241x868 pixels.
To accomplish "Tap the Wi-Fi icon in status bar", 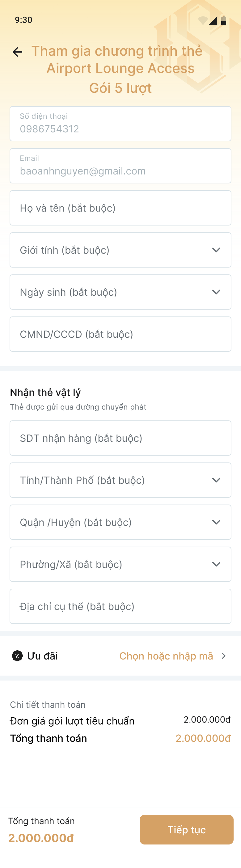I will [x=203, y=20].
